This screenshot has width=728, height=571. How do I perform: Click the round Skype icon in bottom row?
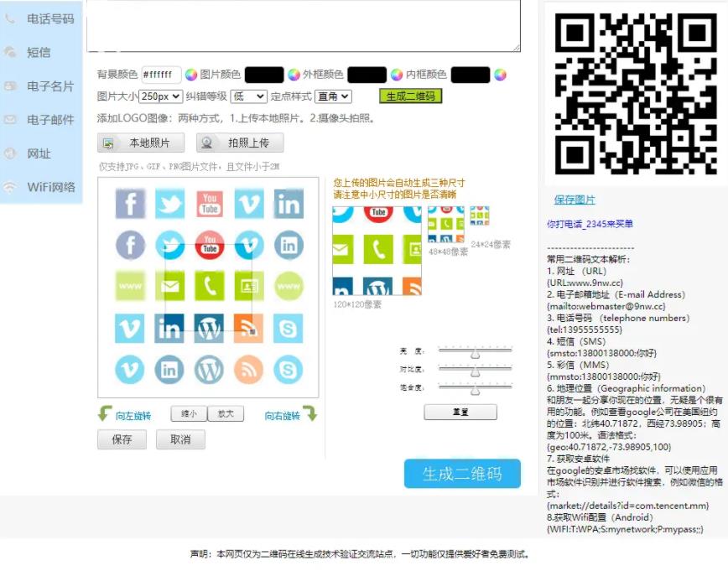[x=288, y=370]
